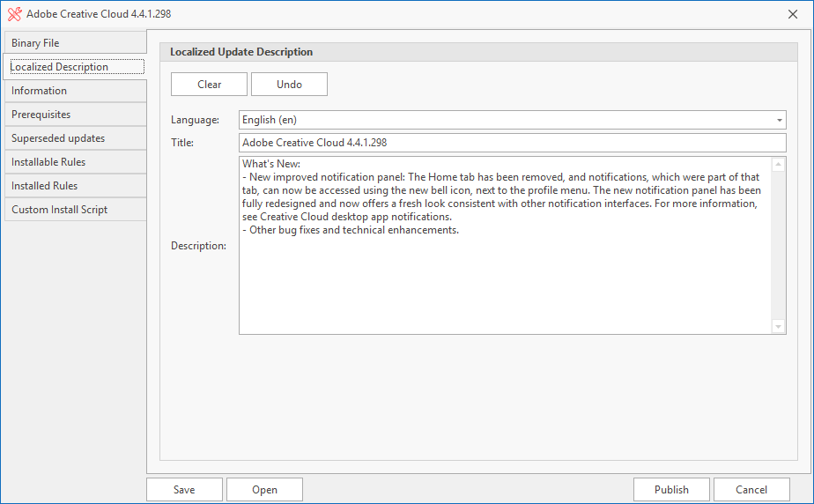Screen dimensions: 814x504
Task: Click the description scrollbar up arrow
Action: click(x=778, y=165)
